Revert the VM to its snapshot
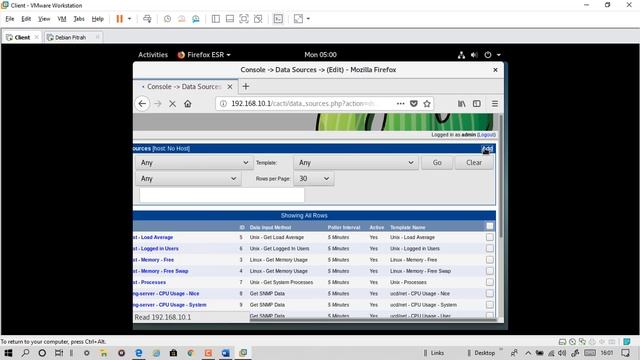This screenshot has height=360, width=640. coord(182,19)
